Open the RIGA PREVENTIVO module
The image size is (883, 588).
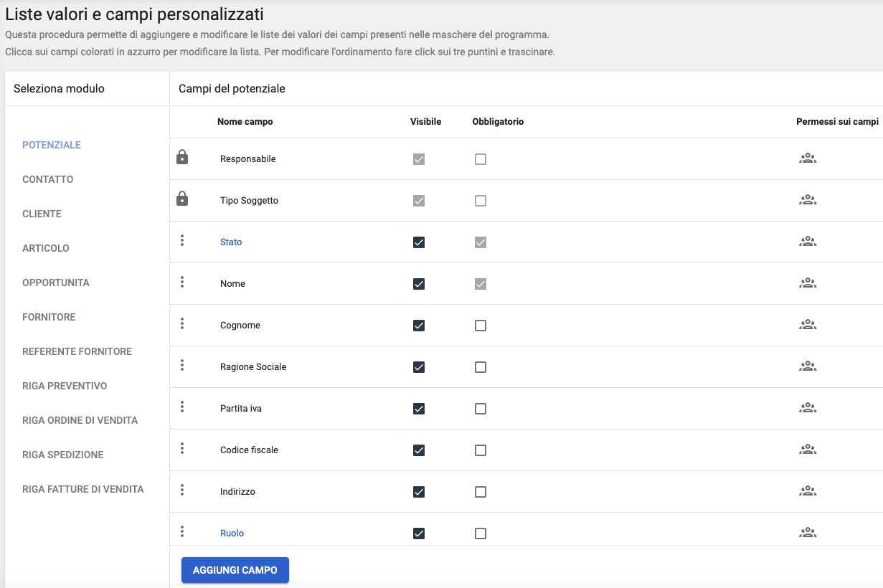click(x=65, y=386)
